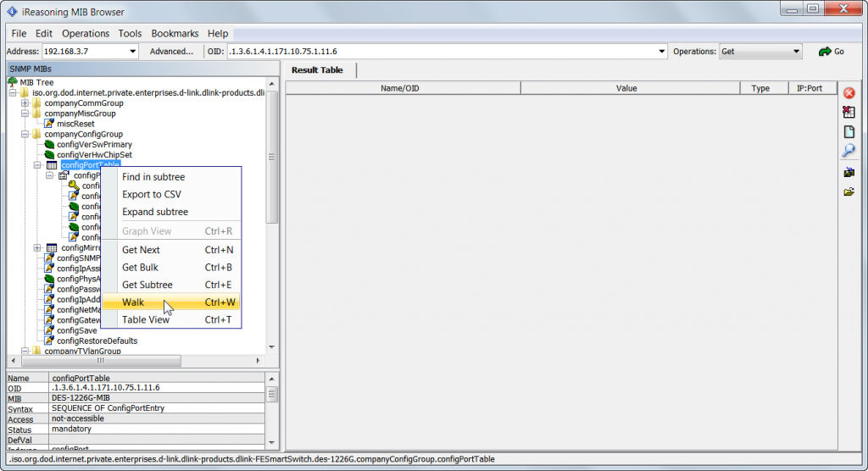Image resolution: width=868 pixels, height=471 pixels.
Task: Click the IP:Port column header
Action: click(813, 88)
